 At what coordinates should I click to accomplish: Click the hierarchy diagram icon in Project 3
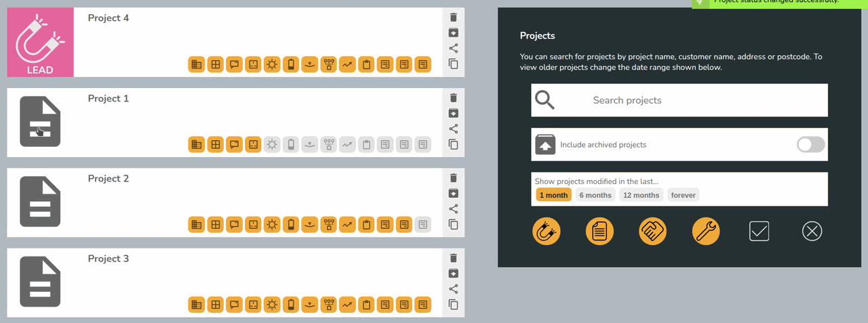coord(329,305)
